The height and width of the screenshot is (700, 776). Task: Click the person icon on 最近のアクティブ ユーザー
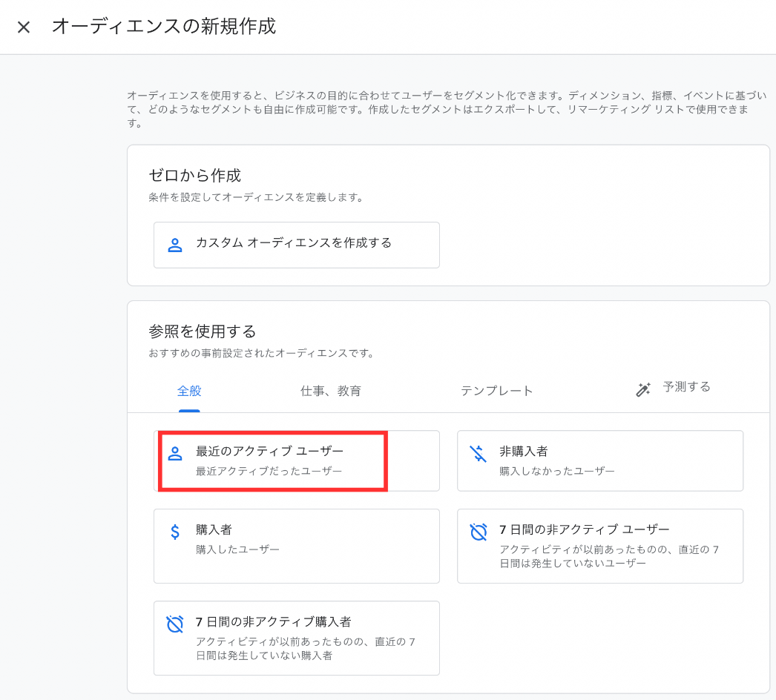(x=174, y=453)
